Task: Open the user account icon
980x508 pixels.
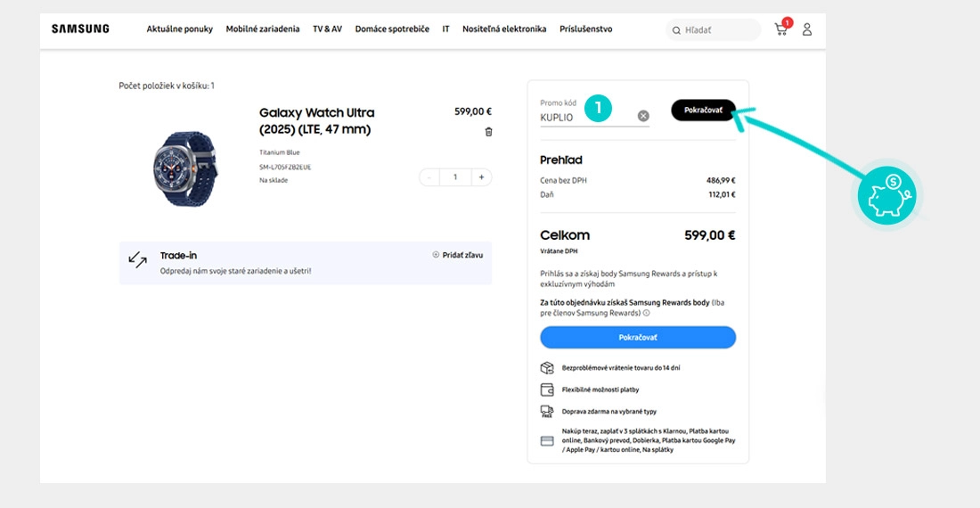Action: click(807, 29)
